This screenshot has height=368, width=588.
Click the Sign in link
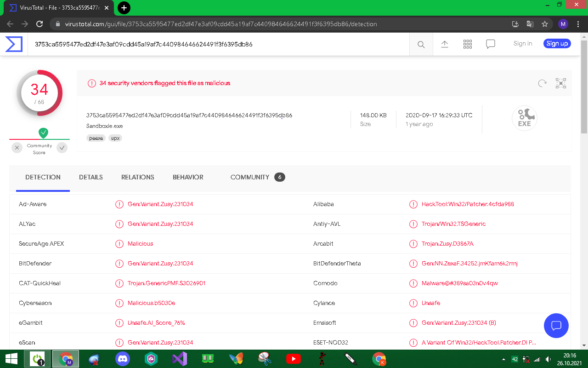(x=523, y=44)
